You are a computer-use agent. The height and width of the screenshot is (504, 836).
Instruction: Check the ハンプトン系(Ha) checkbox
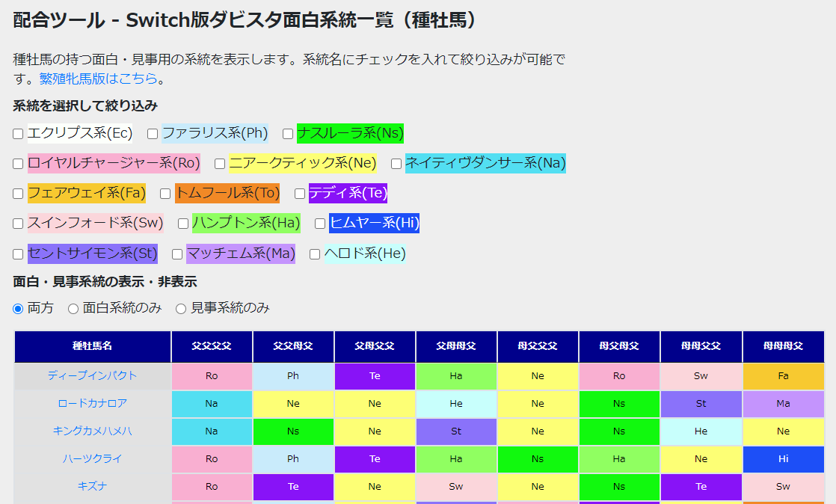pos(183,224)
